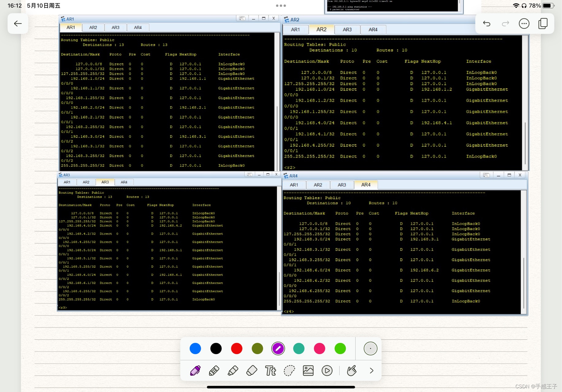Tap the play recording button
Image resolution: width=562 pixels, height=392 pixels.
point(327,371)
